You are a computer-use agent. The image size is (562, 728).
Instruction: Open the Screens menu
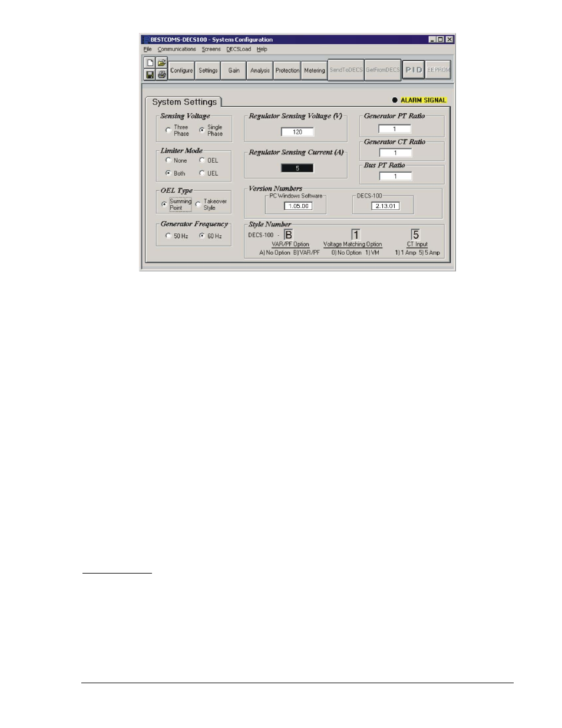[x=211, y=50]
